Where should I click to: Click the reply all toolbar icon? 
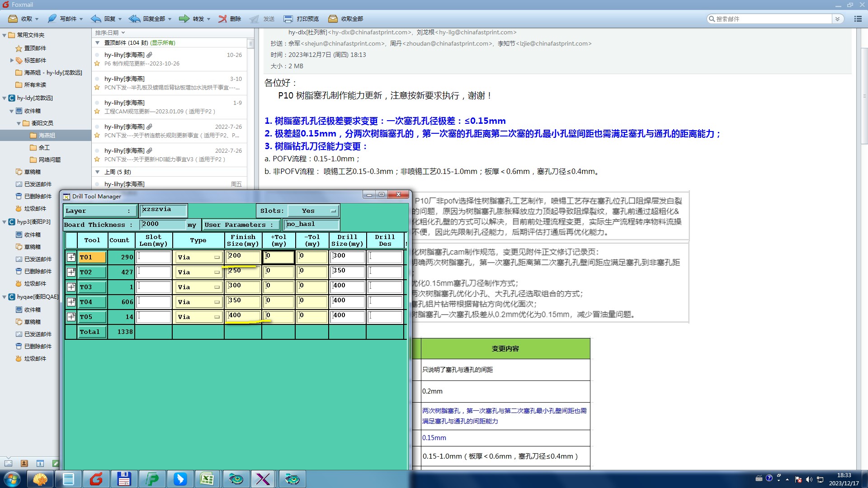pos(134,19)
